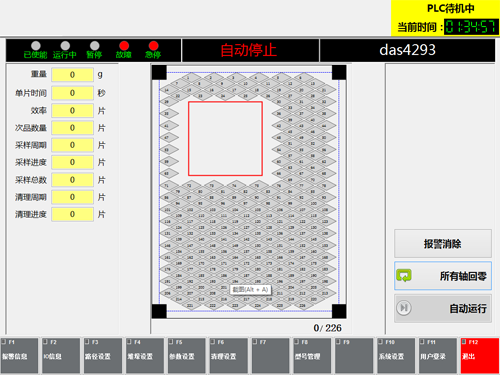Click the red F12 退出 exit button
Viewport: 500px width, 375px height.
(480, 356)
